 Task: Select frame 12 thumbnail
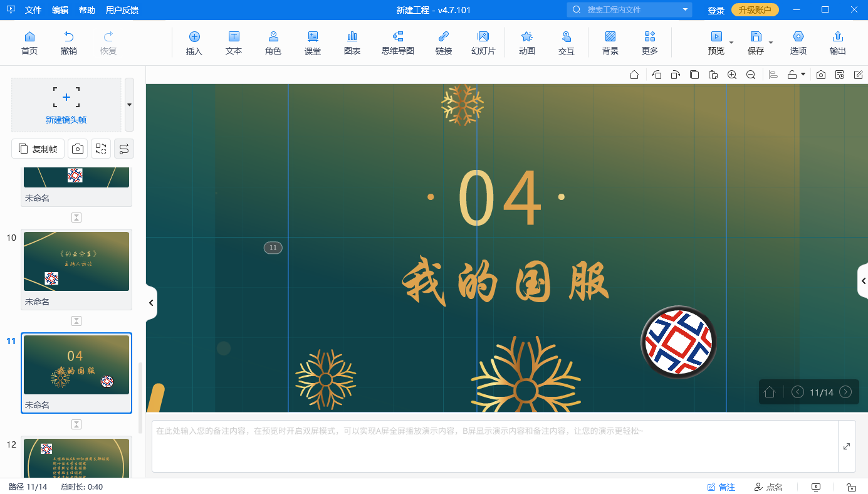76,458
